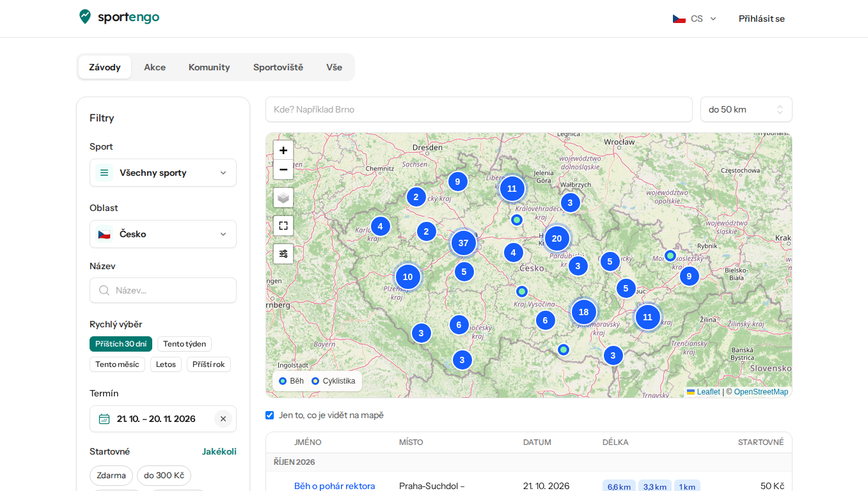Open the "do 50 km" distance selector
This screenshot has height=491, width=868.
pyautogui.click(x=746, y=109)
